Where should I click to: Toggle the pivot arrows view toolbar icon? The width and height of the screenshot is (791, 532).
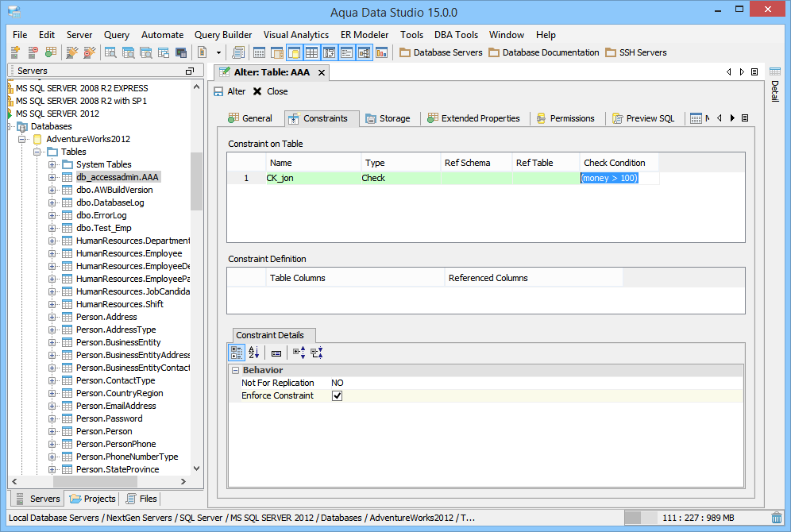pyautogui.click(x=330, y=52)
